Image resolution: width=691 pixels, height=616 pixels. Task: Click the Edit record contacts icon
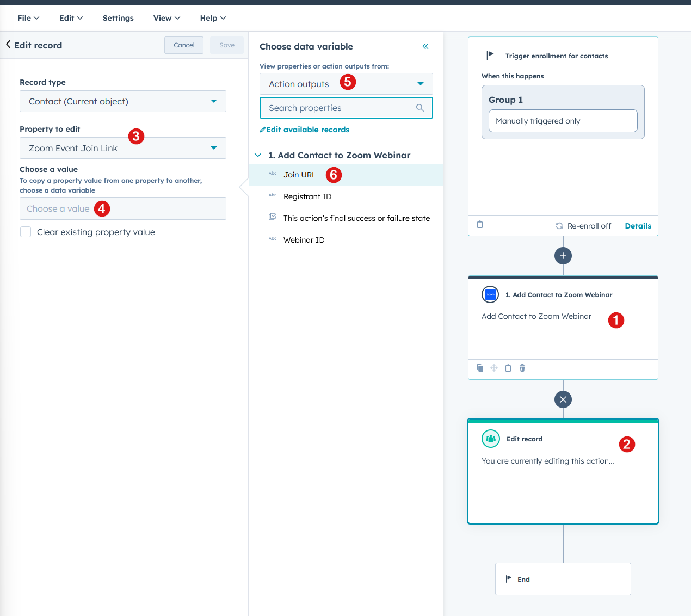point(491,439)
